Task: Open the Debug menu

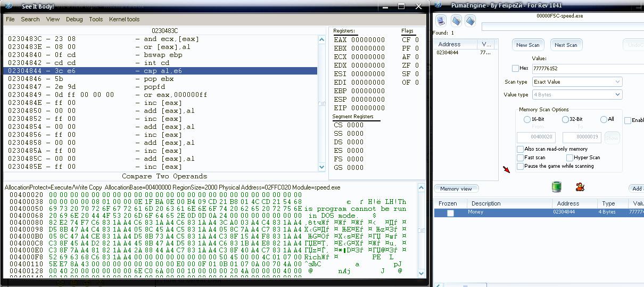Action: click(74, 19)
